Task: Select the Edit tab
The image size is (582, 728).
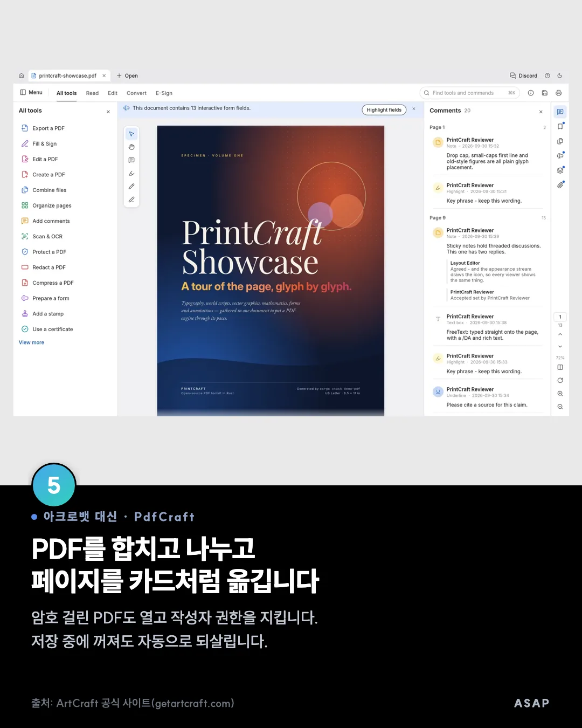Action: [x=113, y=93]
